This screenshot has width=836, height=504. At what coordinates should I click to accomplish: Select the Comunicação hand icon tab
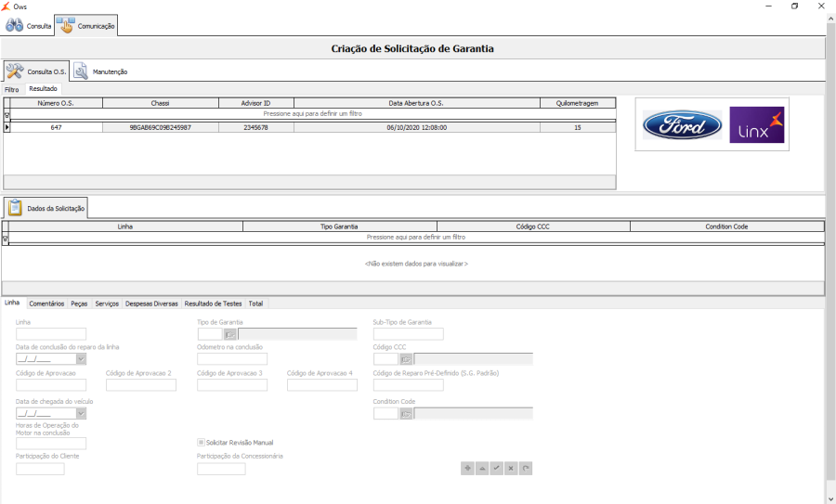pyautogui.click(x=85, y=26)
